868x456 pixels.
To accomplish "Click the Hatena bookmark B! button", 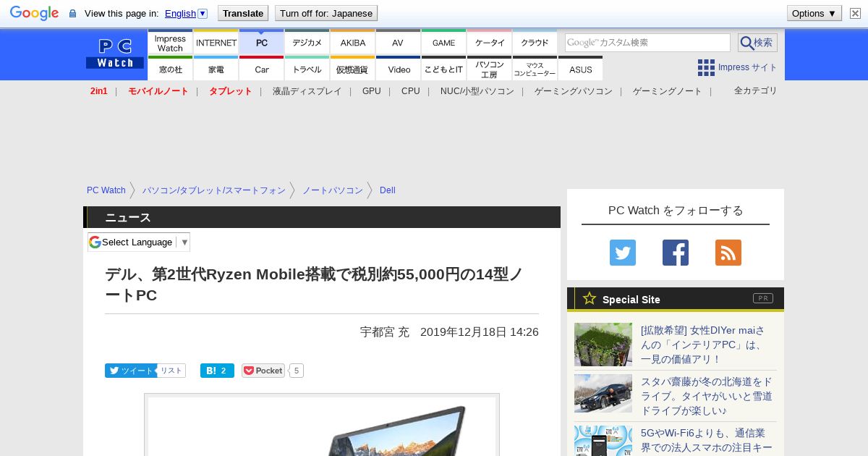I will click(x=217, y=371).
